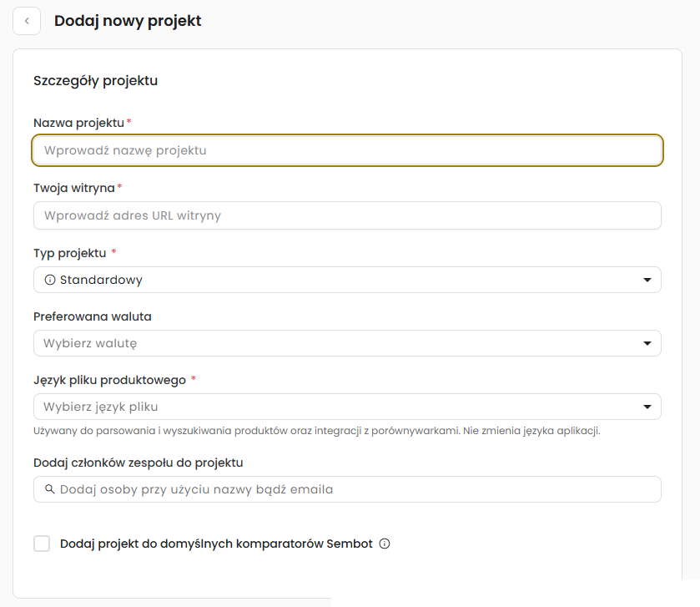Go back using the chevron button

[27, 21]
